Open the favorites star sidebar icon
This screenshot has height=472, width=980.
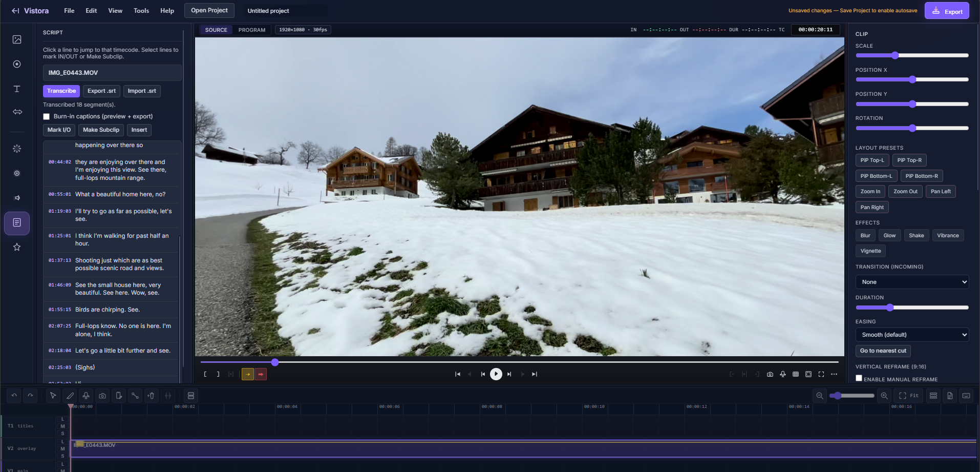click(x=17, y=247)
